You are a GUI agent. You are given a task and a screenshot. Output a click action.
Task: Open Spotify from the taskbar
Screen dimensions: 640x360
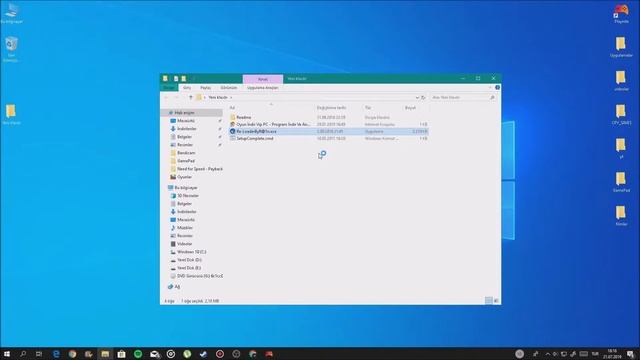pyautogui.click(x=138, y=354)
